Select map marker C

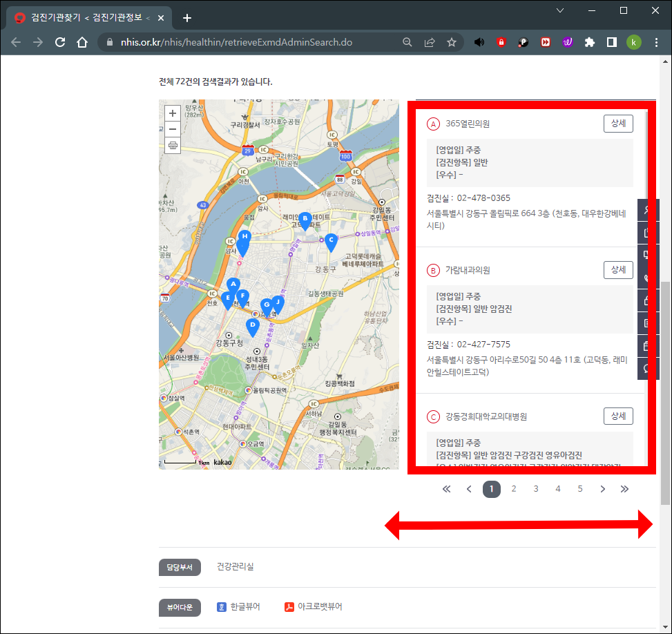click(330, 242)
